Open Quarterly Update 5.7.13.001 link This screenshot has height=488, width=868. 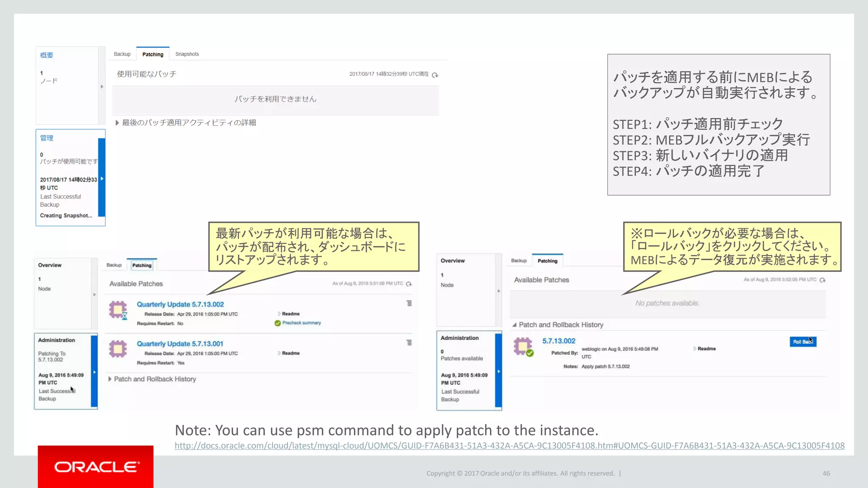180,344
